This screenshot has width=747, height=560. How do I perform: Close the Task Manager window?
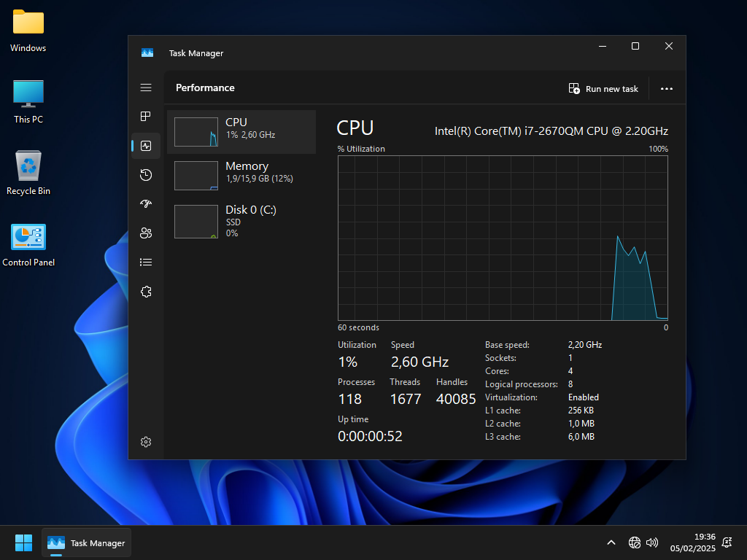669,46
